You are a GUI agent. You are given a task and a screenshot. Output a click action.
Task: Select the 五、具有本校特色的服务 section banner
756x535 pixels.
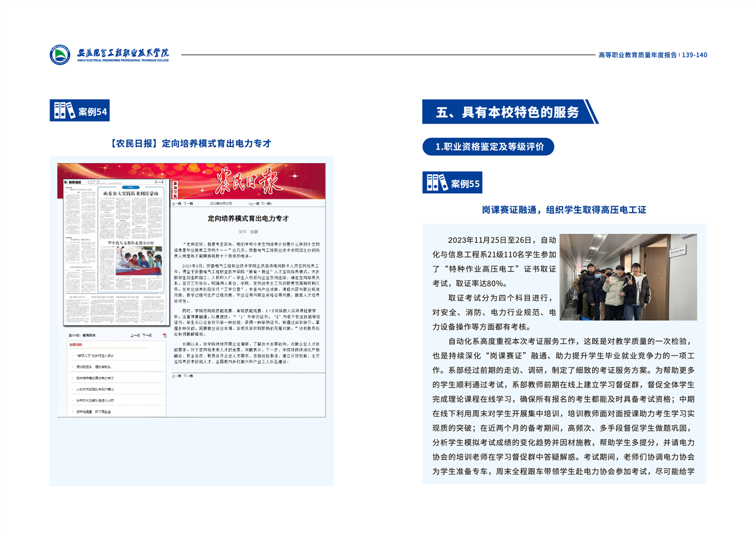point(507,112)
